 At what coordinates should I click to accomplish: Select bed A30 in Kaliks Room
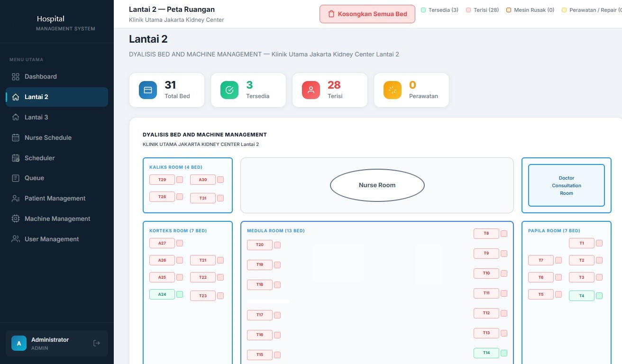pos(203,180)
